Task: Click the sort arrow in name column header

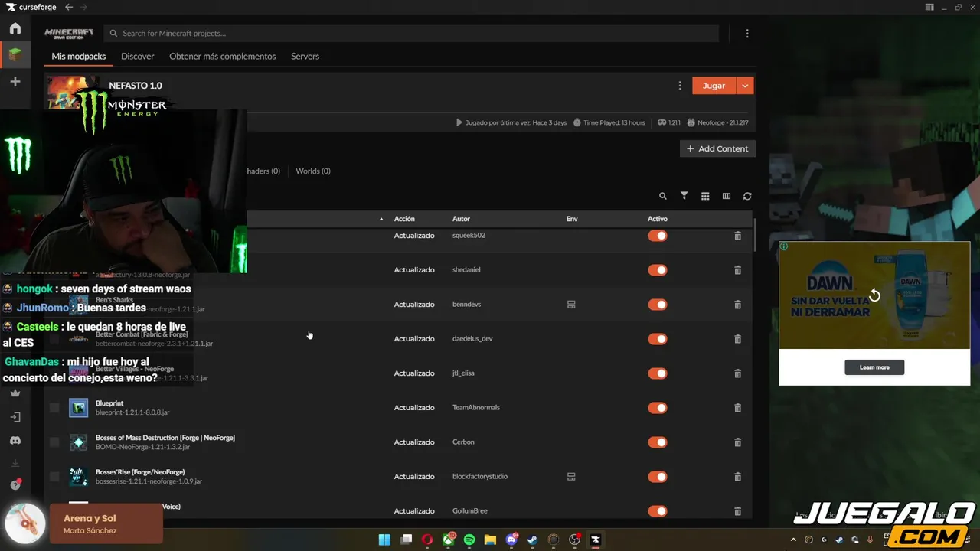Action: point(381,220)
